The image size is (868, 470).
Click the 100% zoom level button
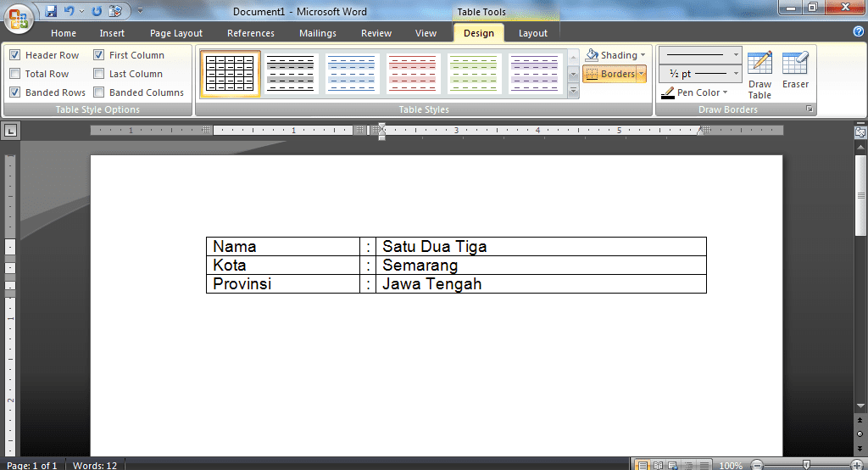pyautogui.click(x=731, y=466)
